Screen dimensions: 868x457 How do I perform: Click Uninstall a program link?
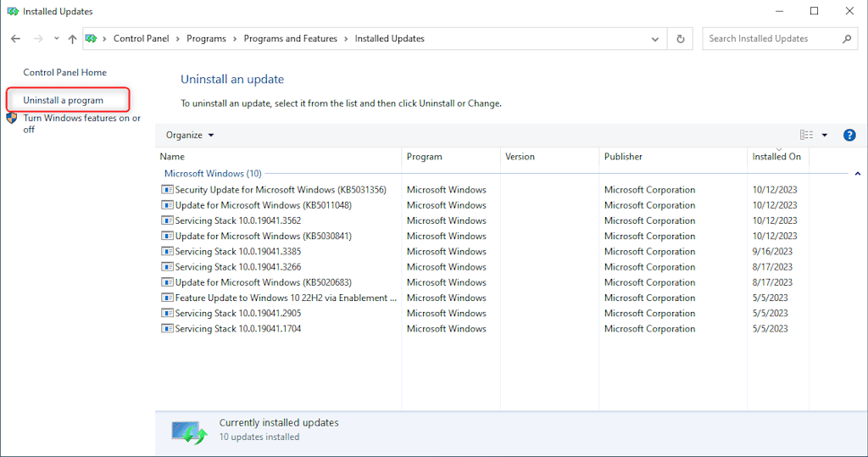tap(63, 100)
